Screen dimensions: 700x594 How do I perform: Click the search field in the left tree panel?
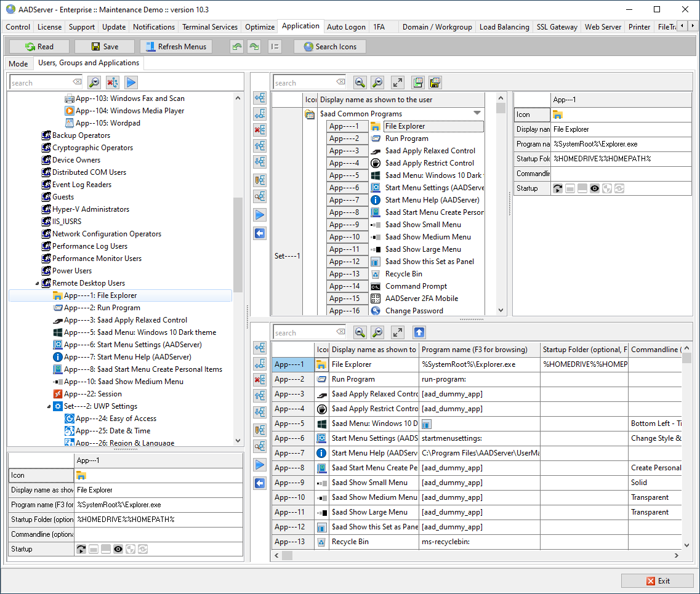(x=40, y=82)
